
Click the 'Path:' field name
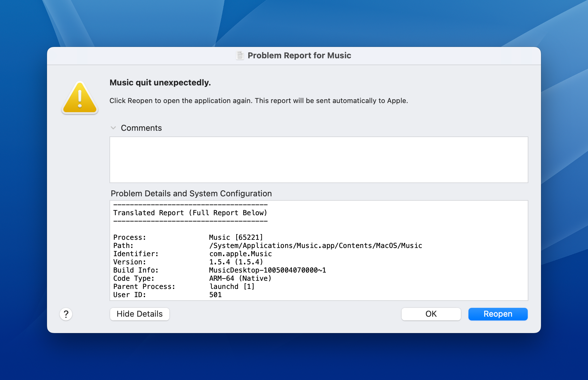[123, 245]
